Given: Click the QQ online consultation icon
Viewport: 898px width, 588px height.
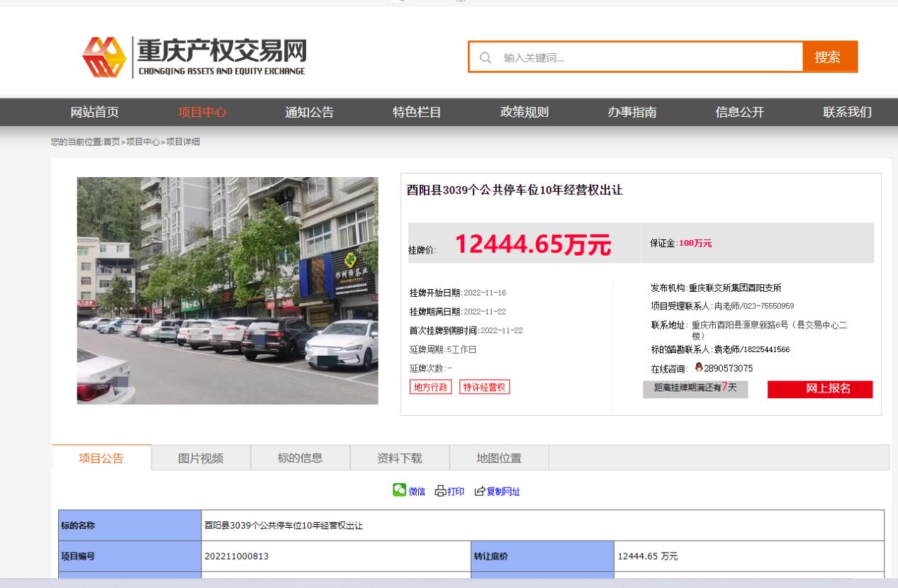Looking at the screenshot, I should pyautogui.click(x=698, y=368).
